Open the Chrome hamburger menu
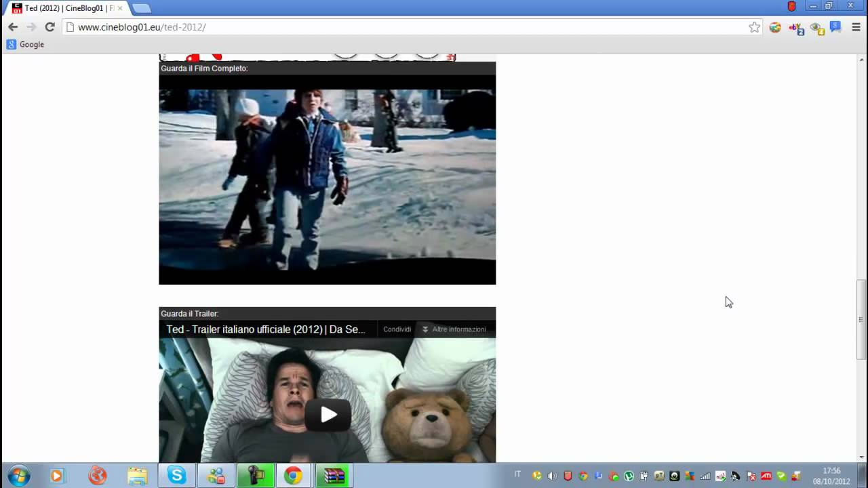868x488 pixels. 856,27
